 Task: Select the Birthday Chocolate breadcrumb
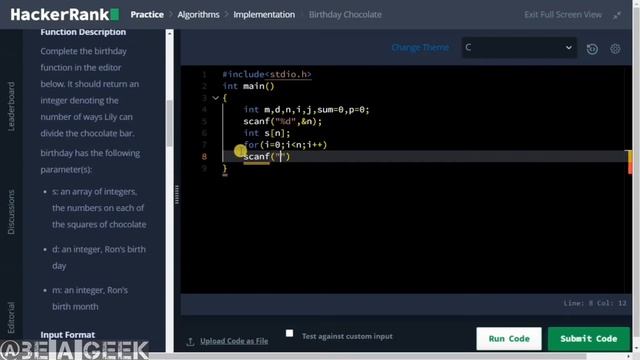(x=345, y=15)
